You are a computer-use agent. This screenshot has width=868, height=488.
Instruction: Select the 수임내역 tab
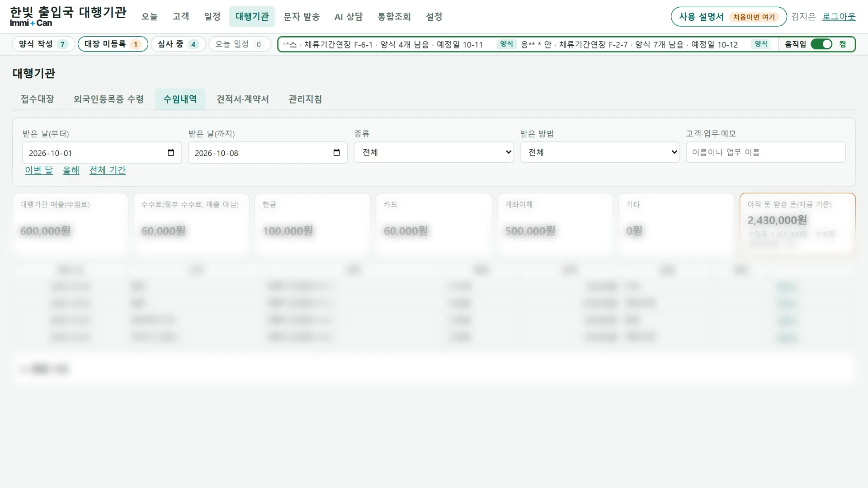[180, 99]
